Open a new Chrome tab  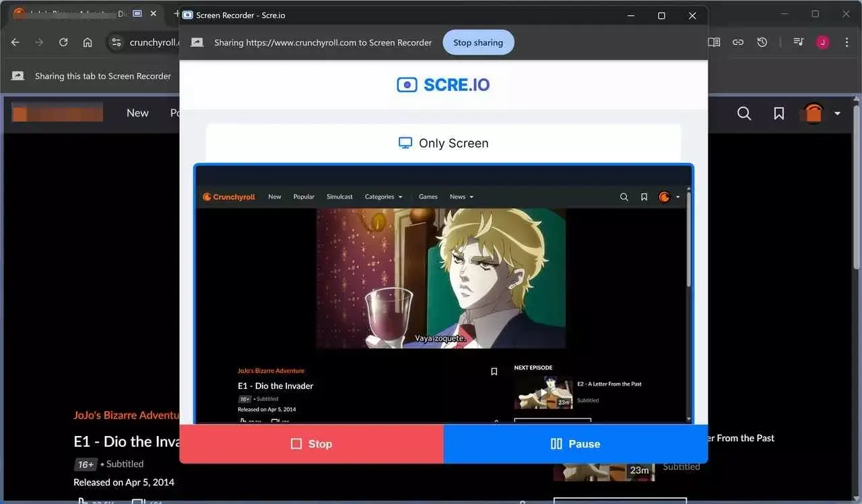[x=176, y=13]
